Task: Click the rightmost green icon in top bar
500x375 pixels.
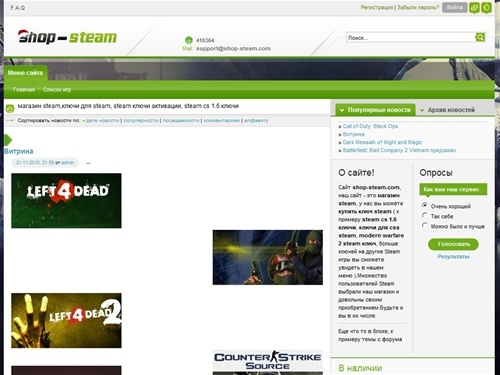Action: (x=486, y=7)
